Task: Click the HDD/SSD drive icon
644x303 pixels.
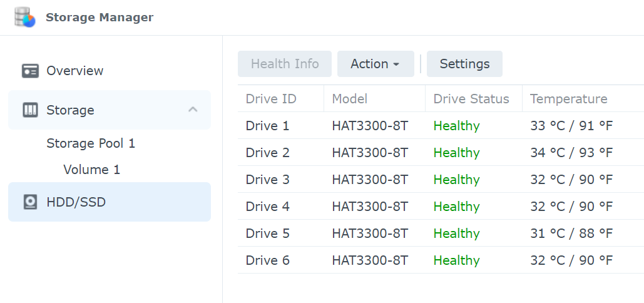Action: 30,202
